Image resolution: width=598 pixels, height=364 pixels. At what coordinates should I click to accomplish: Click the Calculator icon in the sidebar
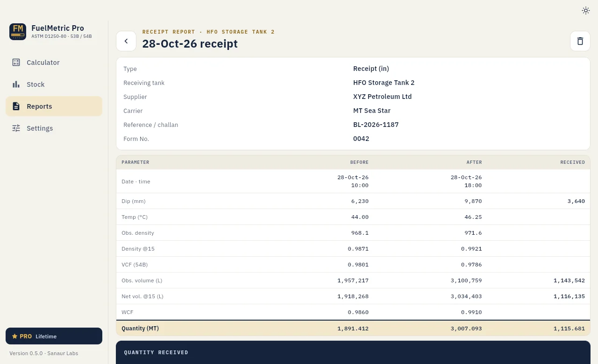[16, 63]
